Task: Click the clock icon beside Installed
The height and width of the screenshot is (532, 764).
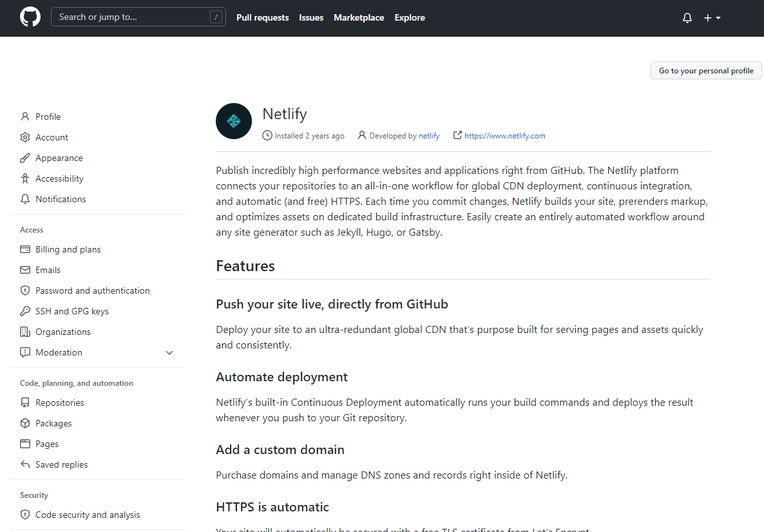Action: pyautogui.click(x=267, y=135)
